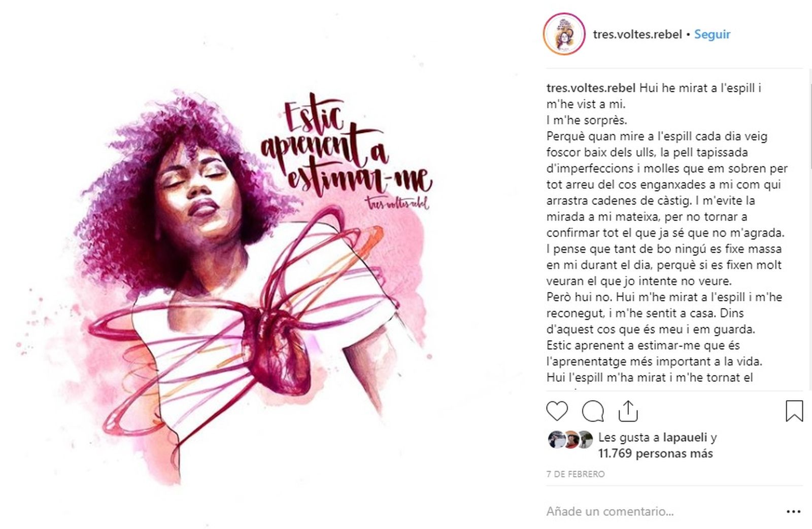Image resolution: width=812 pixels, height=529 pixels.
Task: Click the middle liker avatar thumbnail
Action: [571, 439]
